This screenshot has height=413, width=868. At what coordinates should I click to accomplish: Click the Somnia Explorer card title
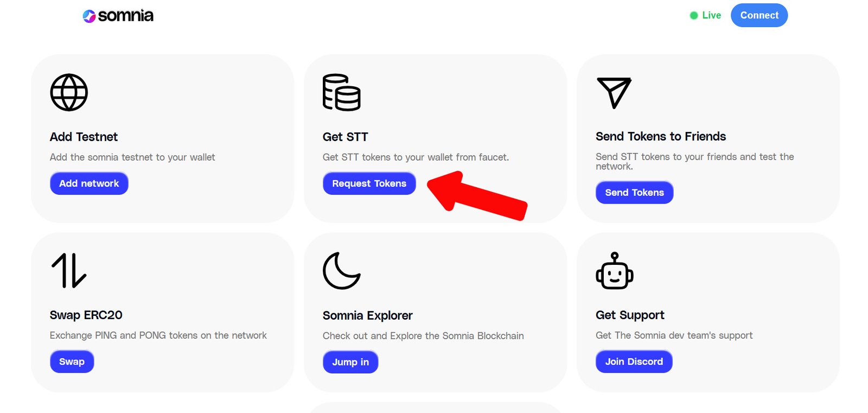click(x=367, y=315)
